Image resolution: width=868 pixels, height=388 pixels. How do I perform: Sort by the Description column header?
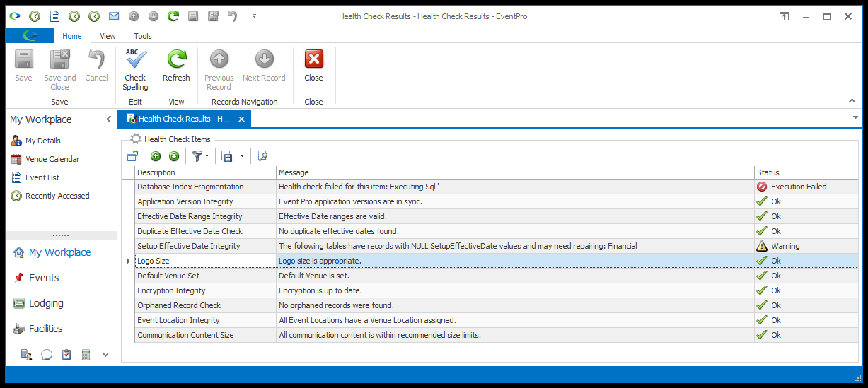click(205, 172)
